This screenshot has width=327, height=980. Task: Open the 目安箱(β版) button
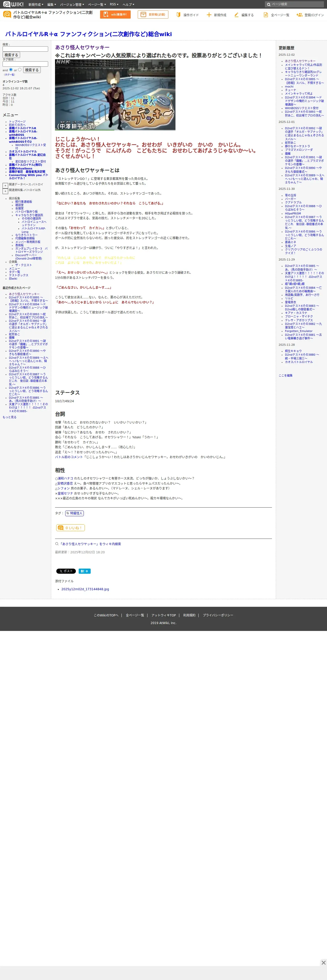point(153,15)
